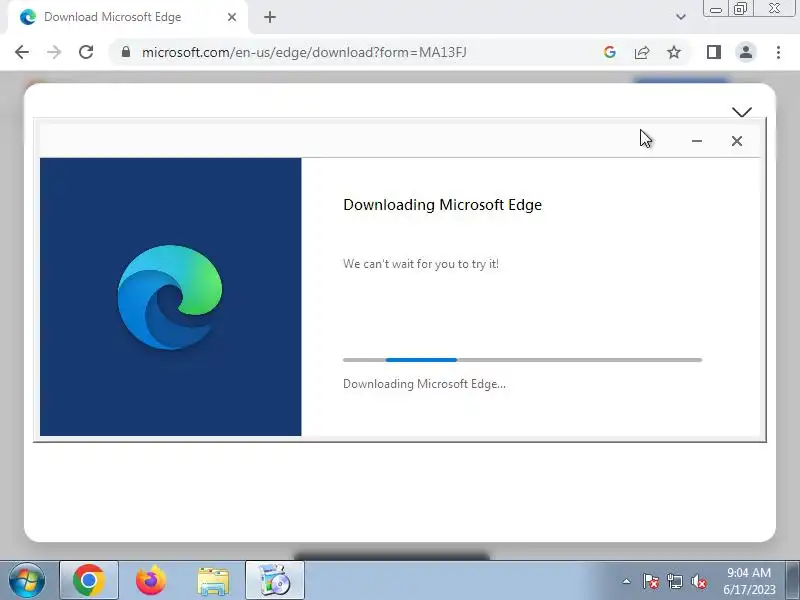The width and height of the screenshot is (800, 600).
Task: Open the Chrome profile avatar
Action: [745, 52]
